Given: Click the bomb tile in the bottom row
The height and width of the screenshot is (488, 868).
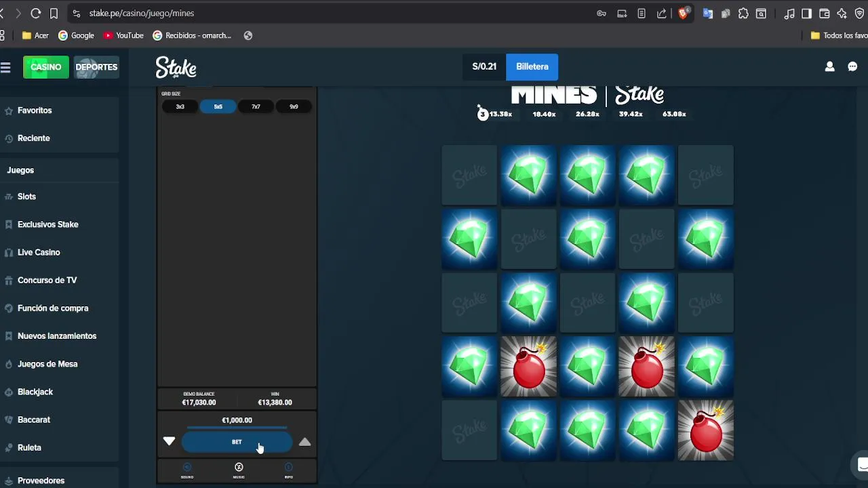Looking at the screenshot, I should 706,430.
